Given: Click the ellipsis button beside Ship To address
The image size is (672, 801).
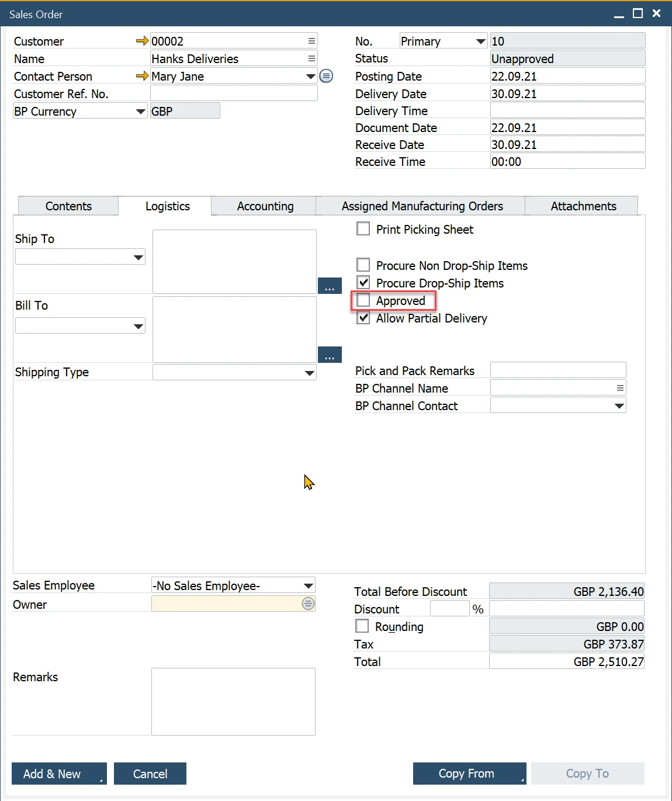Looking at the screenshot, I should click(330, 286).
